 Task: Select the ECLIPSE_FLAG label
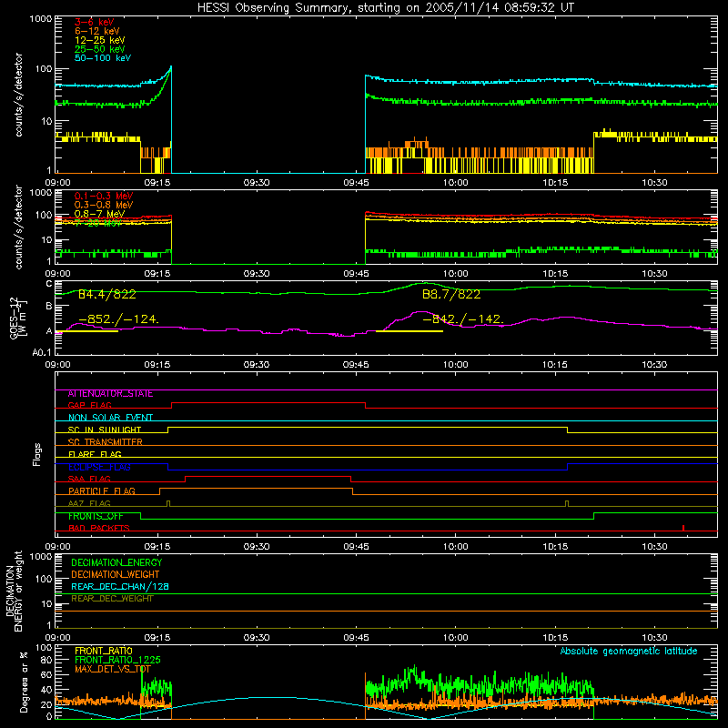coord(99,467)
